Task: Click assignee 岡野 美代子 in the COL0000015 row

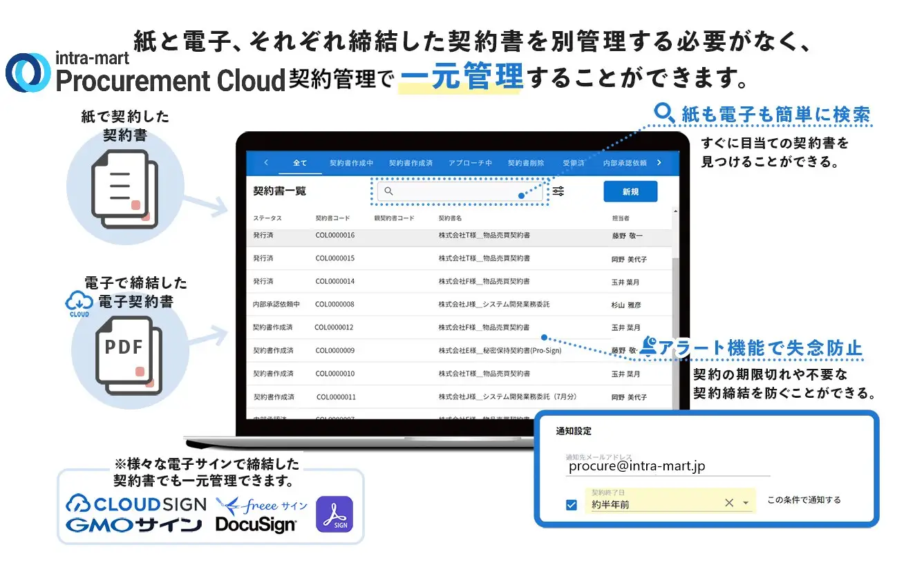Action: coord(629,259)
